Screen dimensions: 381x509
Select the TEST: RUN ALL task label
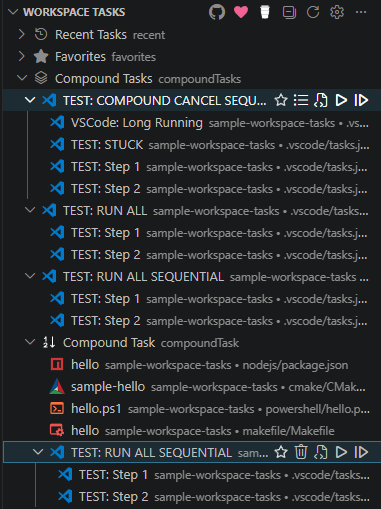[105, 211]
